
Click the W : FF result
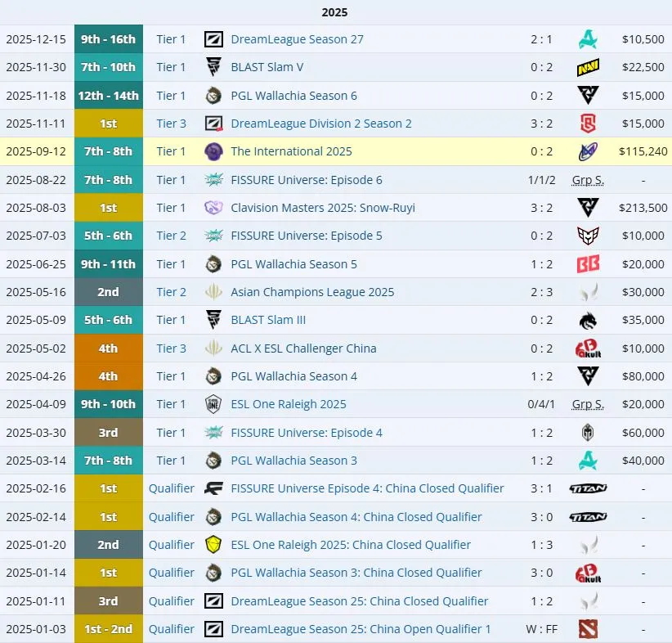pos(542,629)
